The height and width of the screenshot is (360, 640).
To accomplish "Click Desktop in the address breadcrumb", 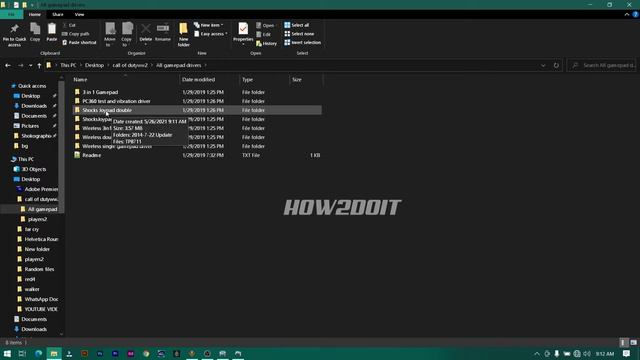I will coord(94,65).
